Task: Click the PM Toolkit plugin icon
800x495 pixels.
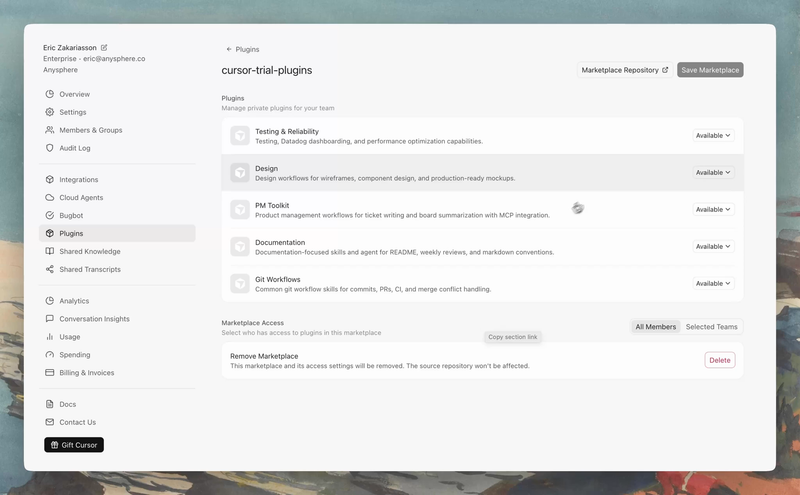Action: pos(240,210)
